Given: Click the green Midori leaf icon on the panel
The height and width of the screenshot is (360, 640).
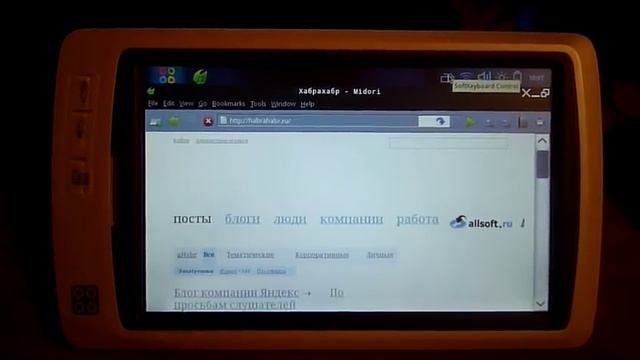Looking at the screenshot, I should 200,76.
